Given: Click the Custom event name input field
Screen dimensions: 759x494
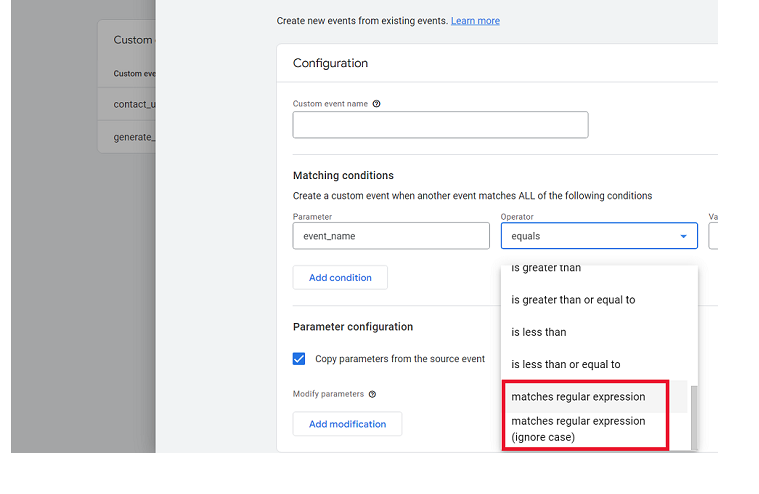Looking at the screenshot, I should (440, 125).
